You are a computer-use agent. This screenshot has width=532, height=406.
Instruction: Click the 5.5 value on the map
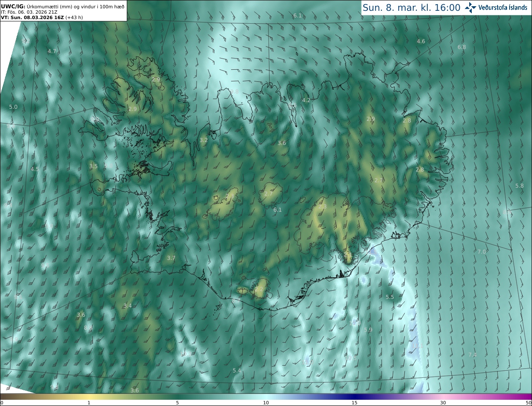pyautogui.click(x=390, y=297)
